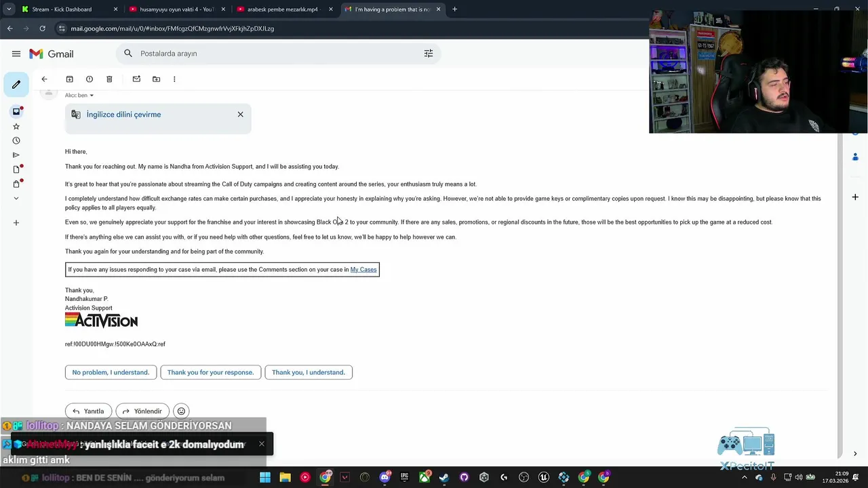The image size is (868, 488).
Task: Open Discord from the taskbar
Action: (x=384, y=477)
